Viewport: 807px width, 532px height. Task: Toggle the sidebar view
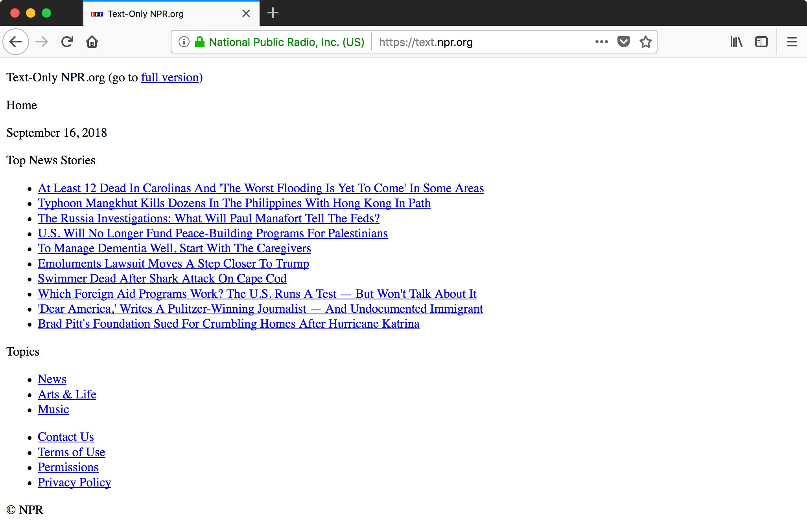click(x=761, y=42)
